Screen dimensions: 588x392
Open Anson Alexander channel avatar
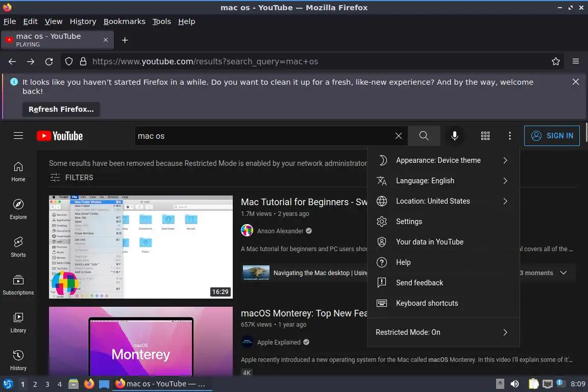click(x=247, y=231)
